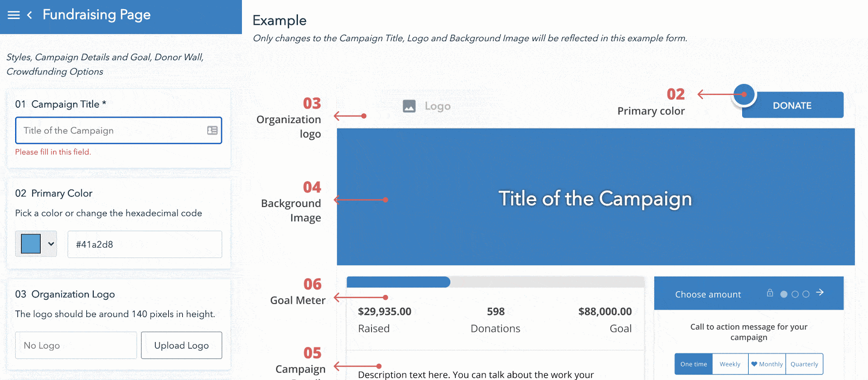Expand the primary color picker dropdown arrow
Image resolution: width=868 pixels, height=380 pixels.
point(51,244)
